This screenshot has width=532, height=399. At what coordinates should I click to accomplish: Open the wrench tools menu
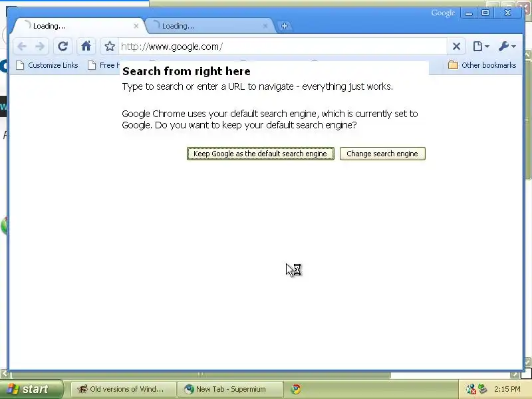point(507,46)
